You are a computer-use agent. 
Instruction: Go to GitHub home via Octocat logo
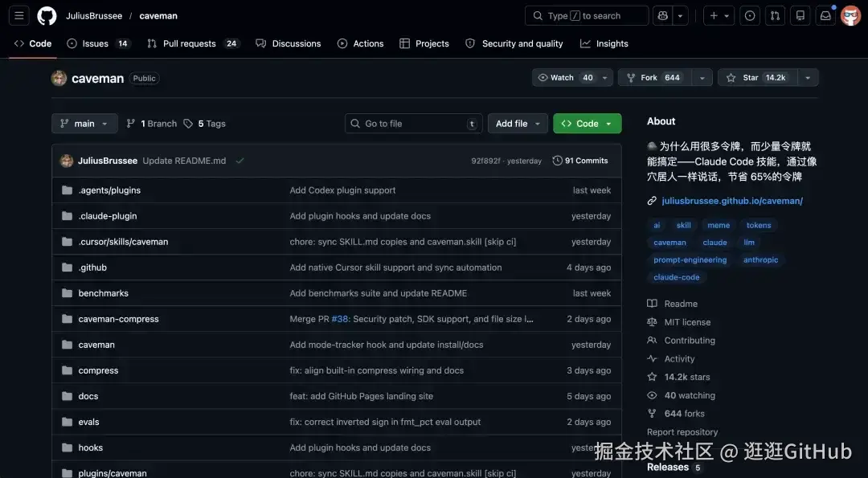tap(47, 16)
